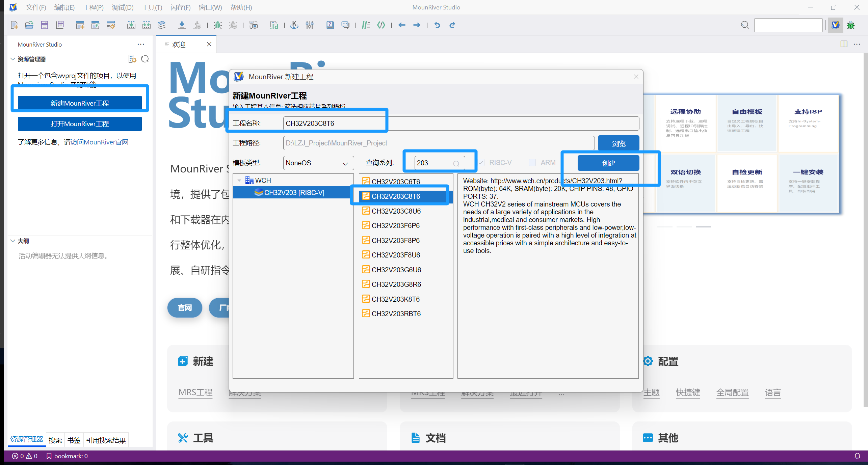Open the editor area more-actions menu
Image resolution: width=868 pixels, height=465 pixels.
(x=857, y=44)
